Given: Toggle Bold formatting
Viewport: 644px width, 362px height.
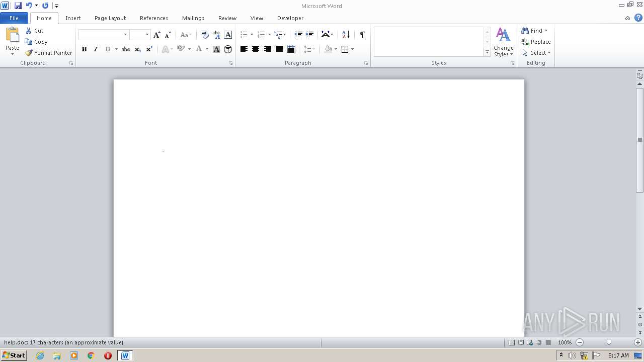Looking at the screenshot, I should click(84, 49).
